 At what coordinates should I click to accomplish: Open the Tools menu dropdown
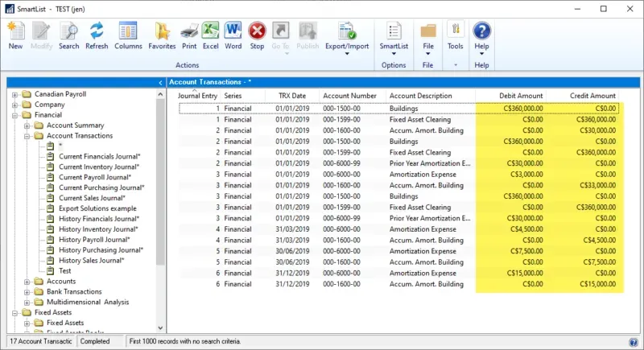pos(456,38)
